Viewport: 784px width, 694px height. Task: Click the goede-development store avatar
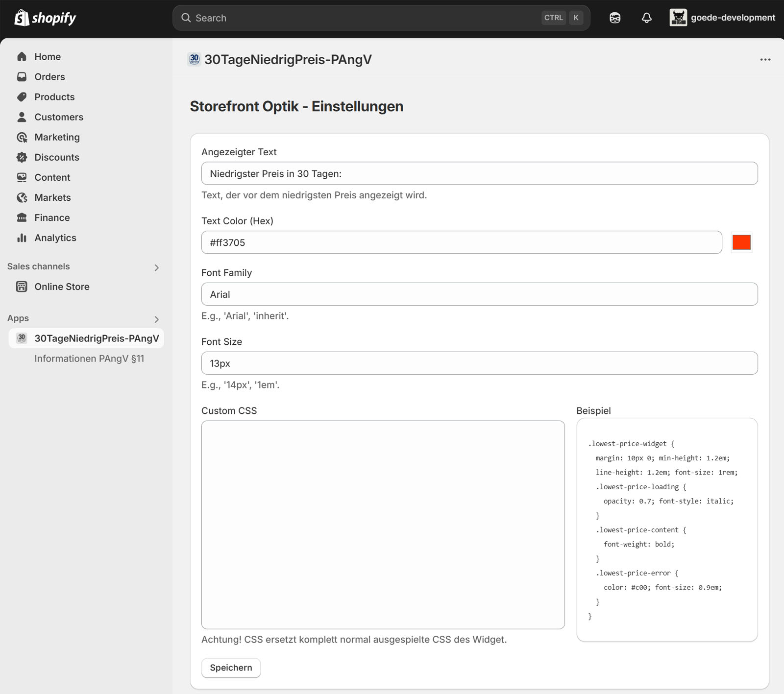[x=678, y=18]
